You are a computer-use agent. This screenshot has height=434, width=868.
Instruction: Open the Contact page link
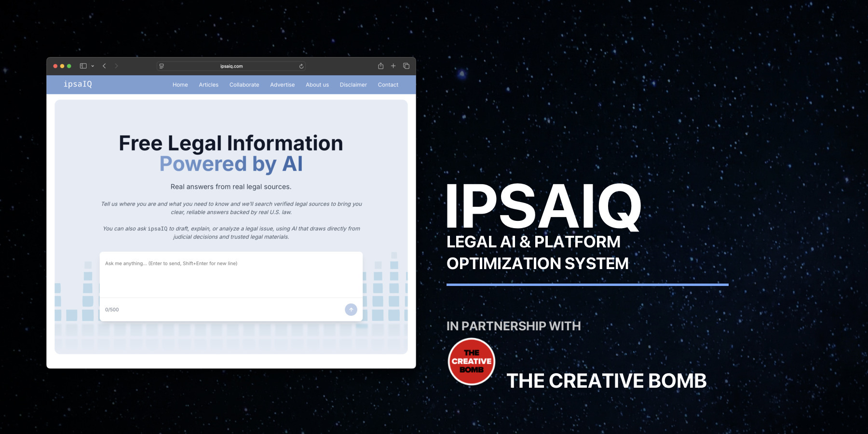[388, 85]
